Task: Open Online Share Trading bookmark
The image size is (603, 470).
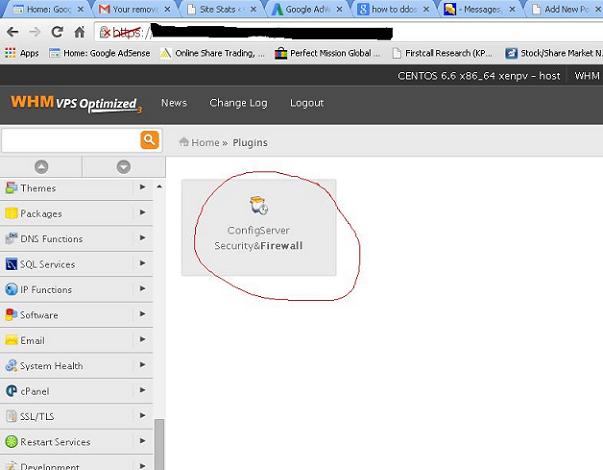Action: coord(213,53)
